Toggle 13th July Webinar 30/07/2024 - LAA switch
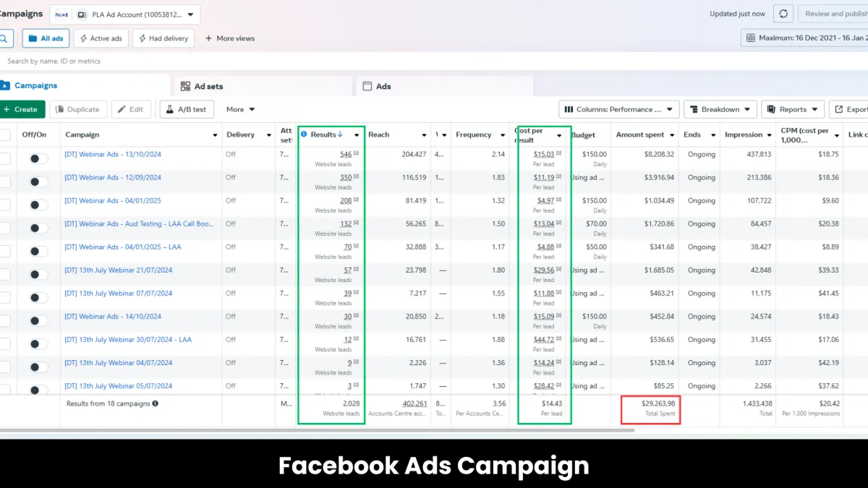868x488 pixels. coord(38,344)
